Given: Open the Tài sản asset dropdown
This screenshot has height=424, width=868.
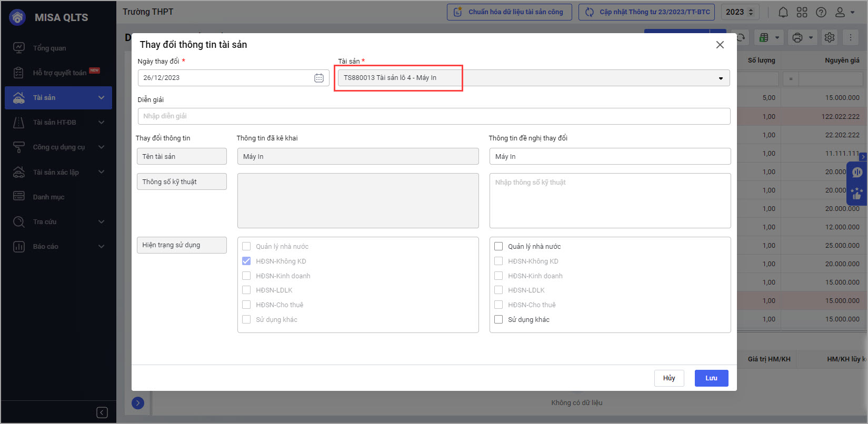Looking at the screenshot, I should [x=533, y=78].
